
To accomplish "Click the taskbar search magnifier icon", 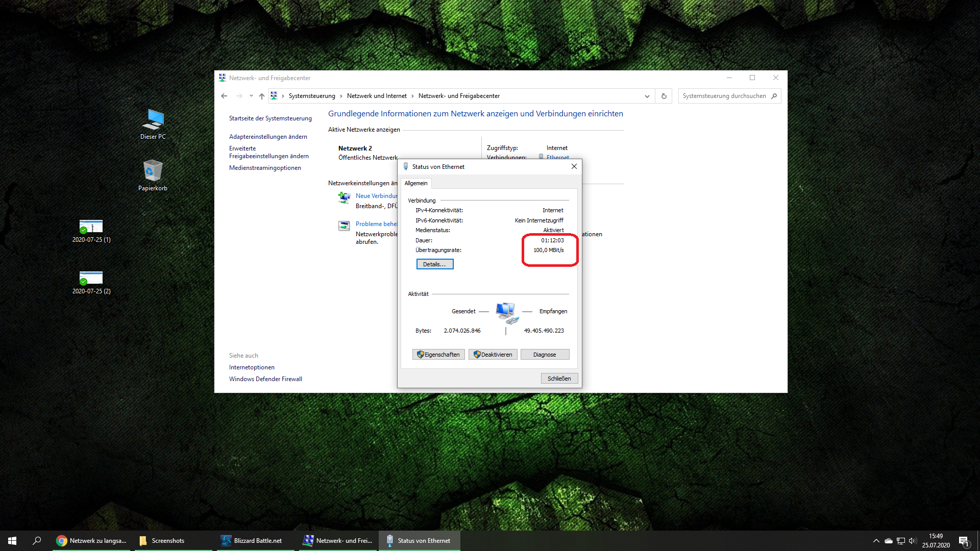I will 37,541.
